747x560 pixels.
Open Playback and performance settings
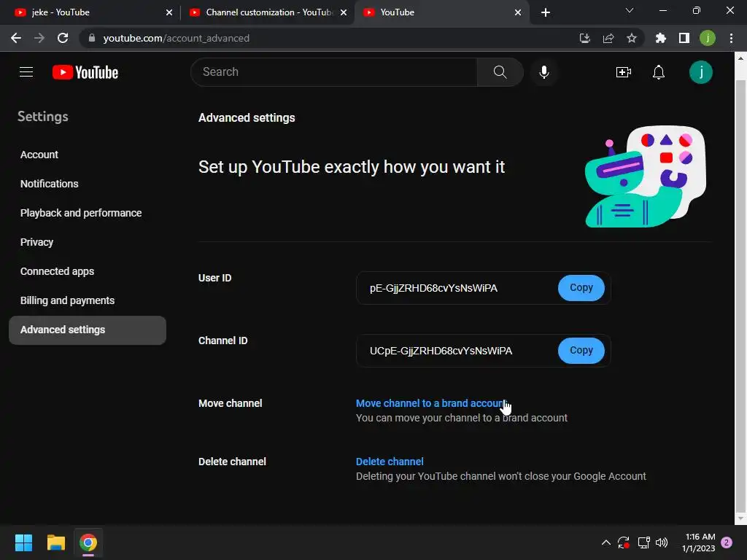tap(81, 213)
